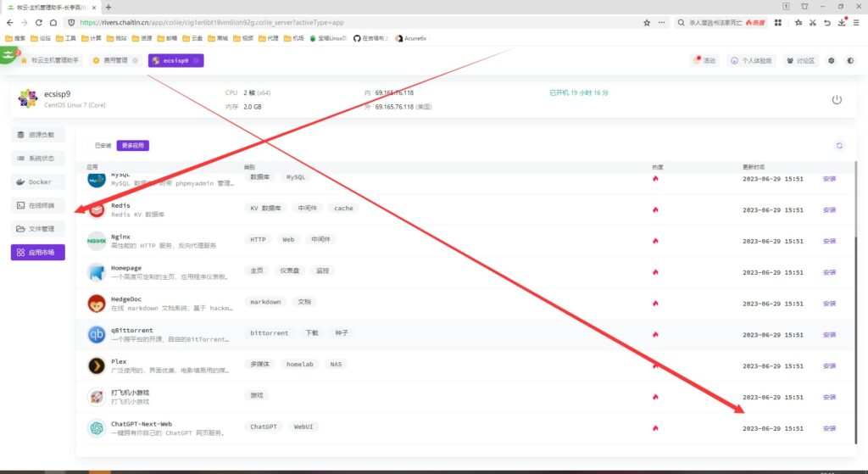Refresh the application list
This screenshot has height=474, width=868.
coord(839,146)
